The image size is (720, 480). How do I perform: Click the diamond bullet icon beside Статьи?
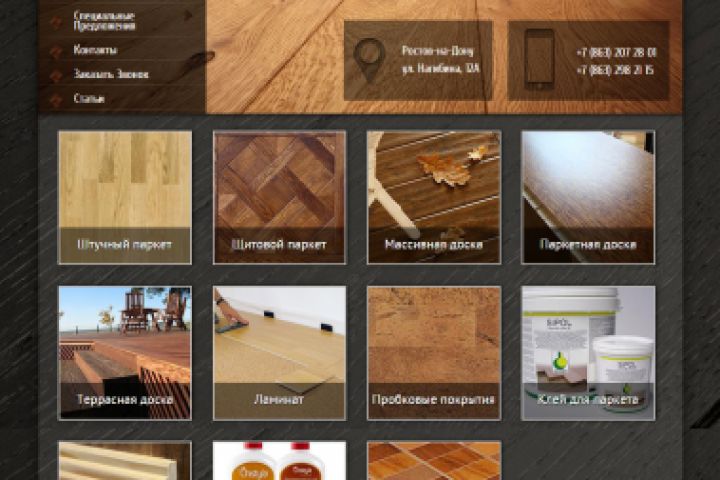pos(56,99)
